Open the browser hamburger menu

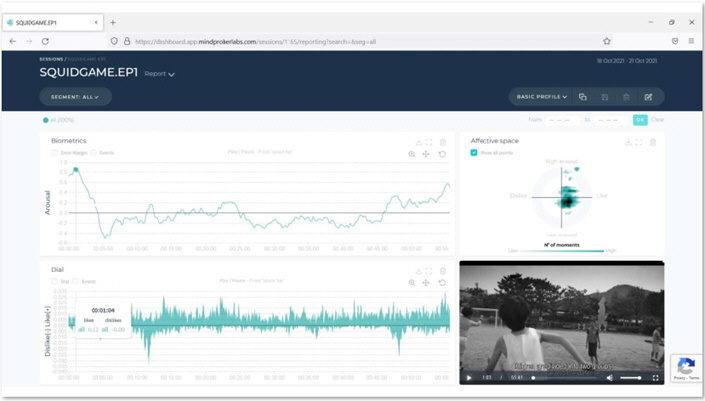tap(691, 41)
